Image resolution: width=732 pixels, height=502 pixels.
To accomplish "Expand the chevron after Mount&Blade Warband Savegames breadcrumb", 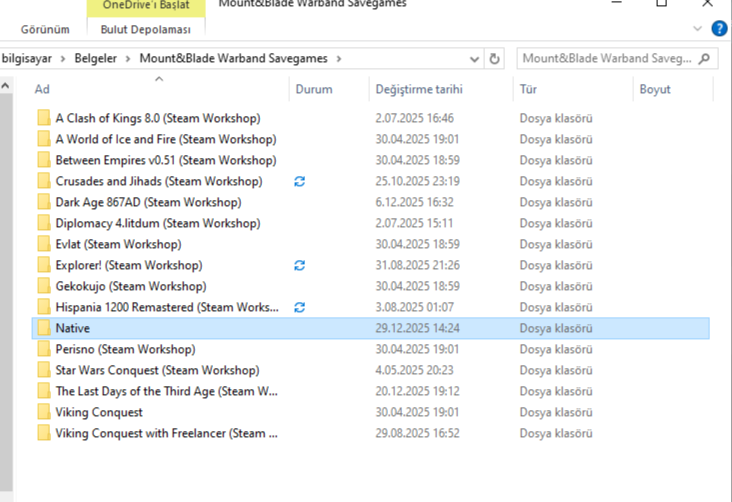I will (339, 59).
